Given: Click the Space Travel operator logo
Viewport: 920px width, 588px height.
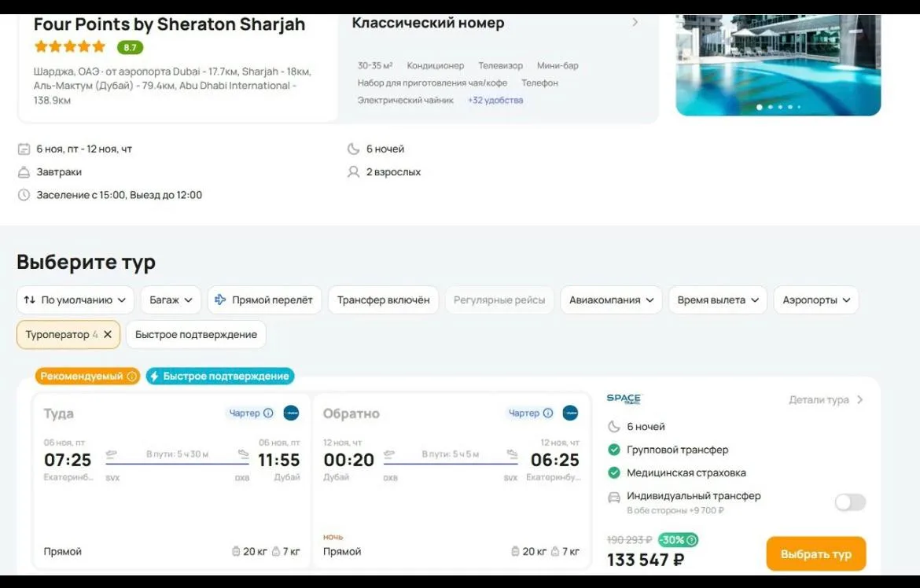Looking at the screenshot, I should pos(624,399).
